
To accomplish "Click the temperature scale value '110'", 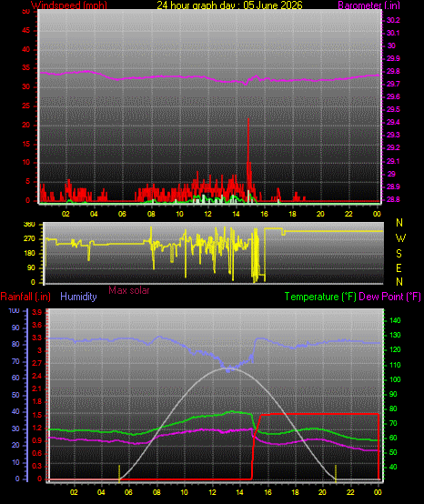I will tap(395, 365).
